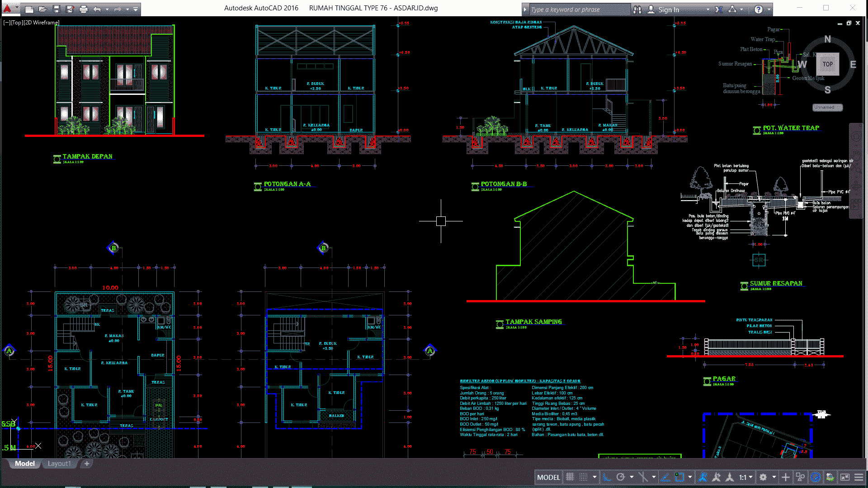Expand the search box arrow button
This screenshot has height=488, width=868.
[x=525, y=9]
